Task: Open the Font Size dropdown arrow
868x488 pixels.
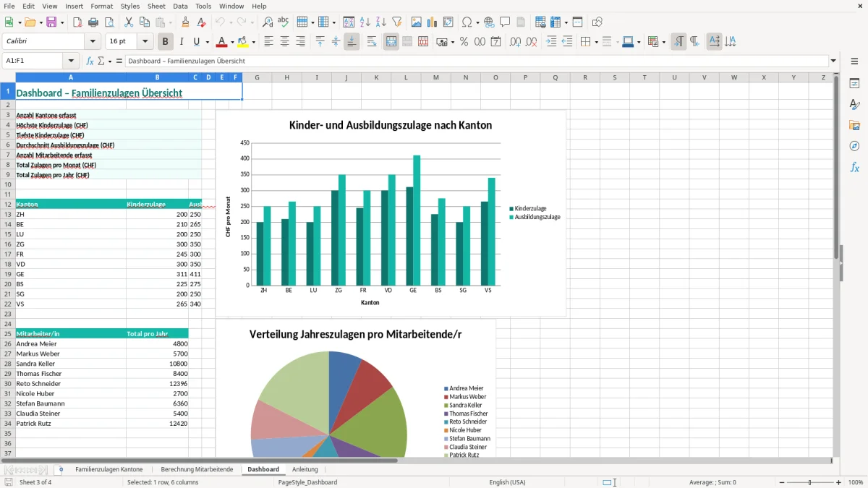Action: tap(145, 42)
